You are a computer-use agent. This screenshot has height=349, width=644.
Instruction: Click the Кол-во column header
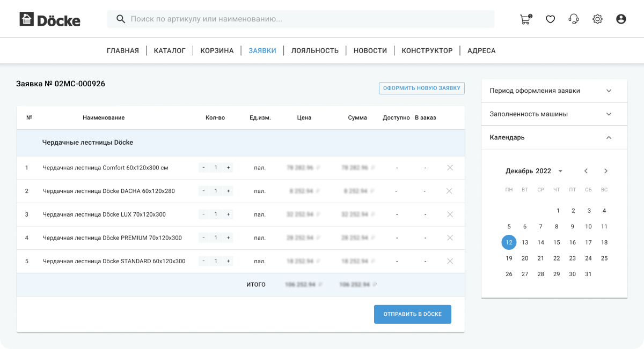[x=215, y=118]
